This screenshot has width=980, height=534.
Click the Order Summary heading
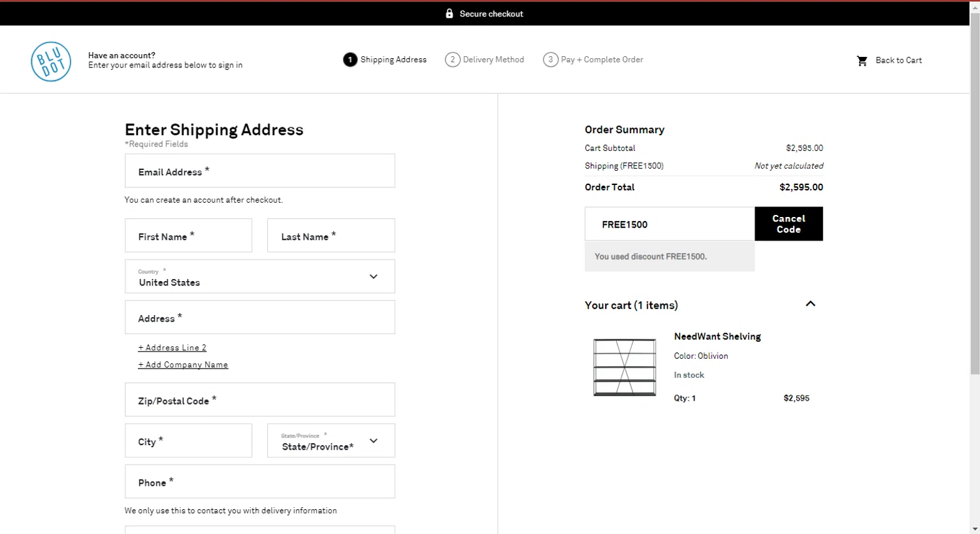(x=625, y=129)
